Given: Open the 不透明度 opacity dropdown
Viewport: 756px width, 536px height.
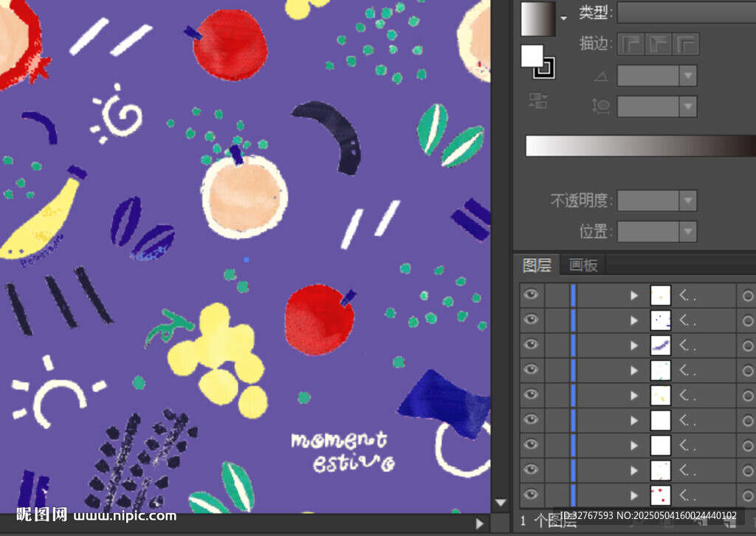Looking at the screenshot, I should [x=688, y=200].
